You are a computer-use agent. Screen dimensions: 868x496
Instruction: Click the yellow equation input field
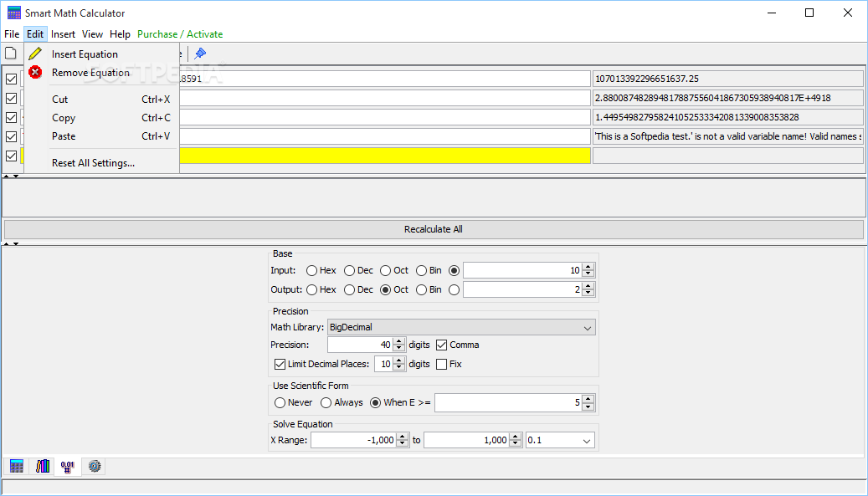pyautogui.click(x=306, y=156)
